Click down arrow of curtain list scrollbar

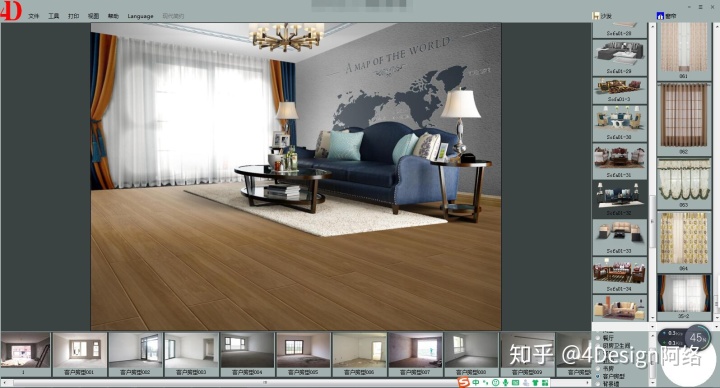[x=717, y=317]
